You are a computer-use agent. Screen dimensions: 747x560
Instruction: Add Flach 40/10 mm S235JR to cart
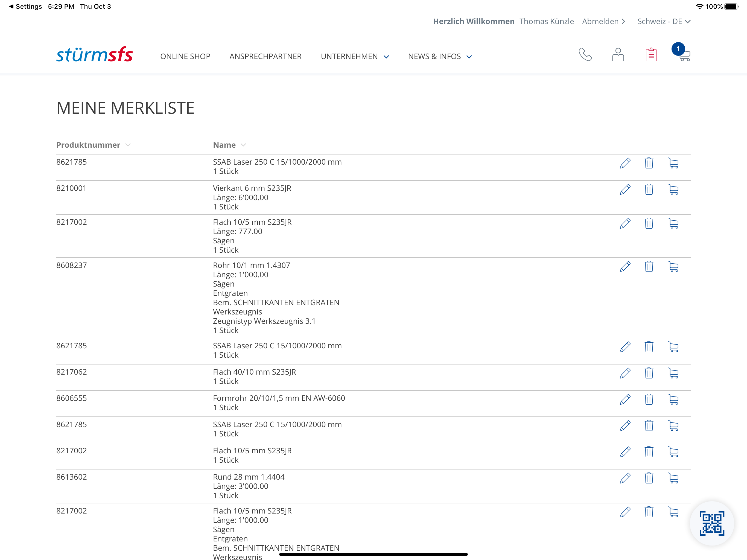coord(673,373)
